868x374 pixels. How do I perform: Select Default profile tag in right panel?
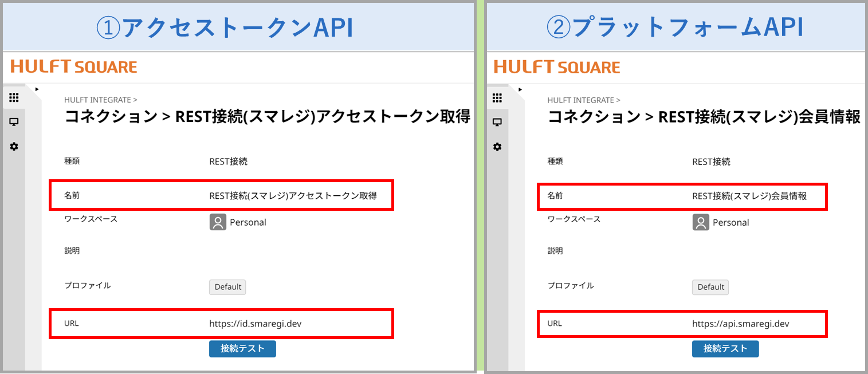pos(710,287)
